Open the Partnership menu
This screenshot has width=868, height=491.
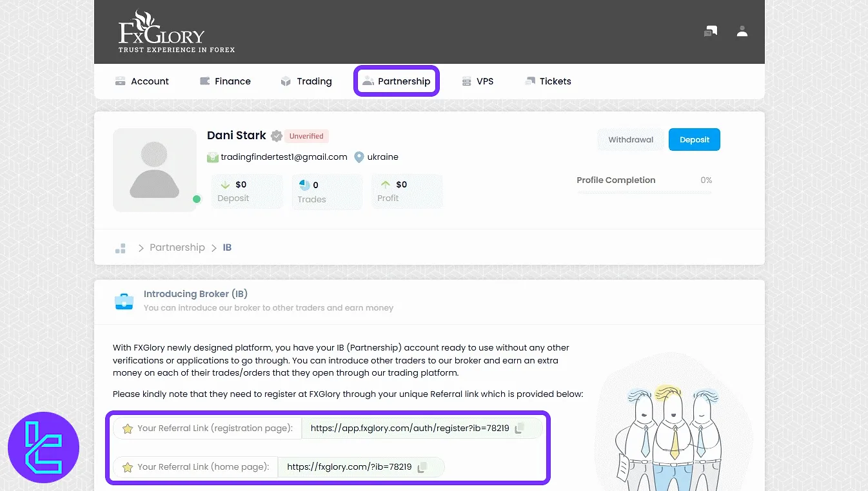point(397,81)
